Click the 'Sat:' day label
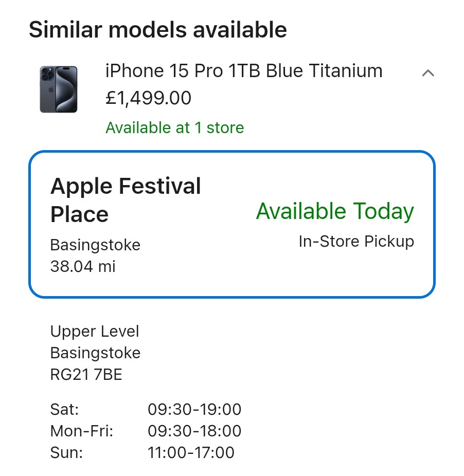The width and height of the screenshot is (464, 476). [65, 409]
